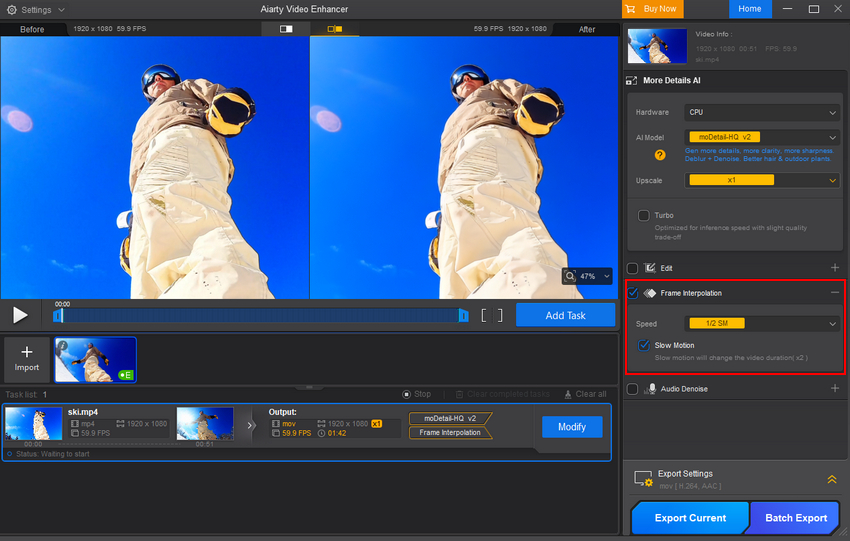Click the AI Model help question icon
Viewport: 850px width, 541px height.
tap(660, 155)
